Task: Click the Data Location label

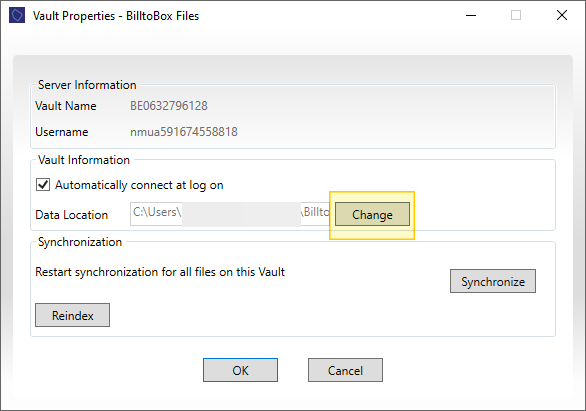Action: [x=71, y=215]
